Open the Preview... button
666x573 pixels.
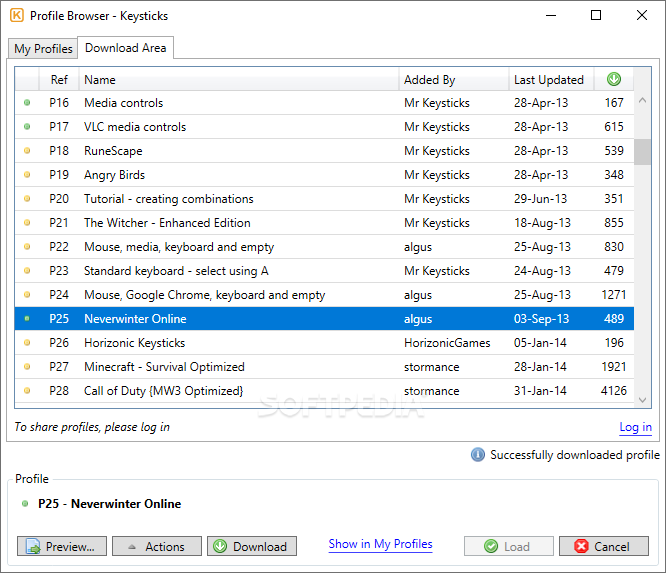62,546
